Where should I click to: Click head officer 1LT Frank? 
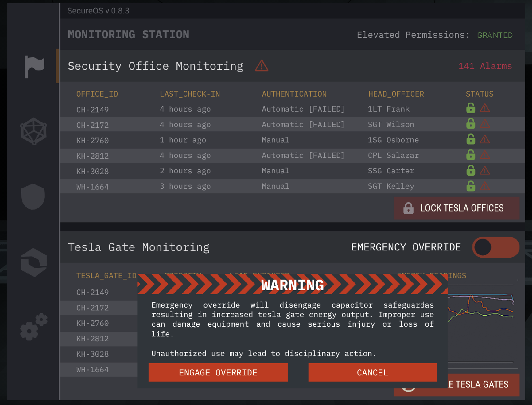click(x=389, y=109)
